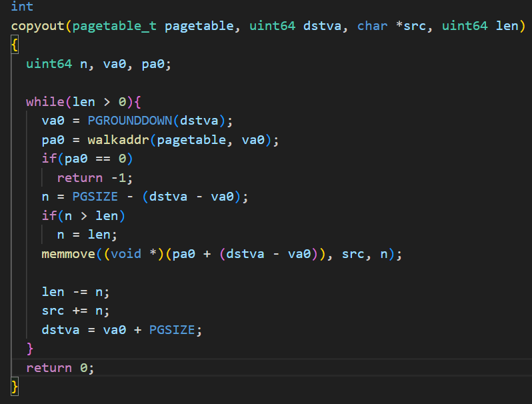Click the 'while' keyword
Viewport: 532px width, 404px height.
tap(45, 102)
